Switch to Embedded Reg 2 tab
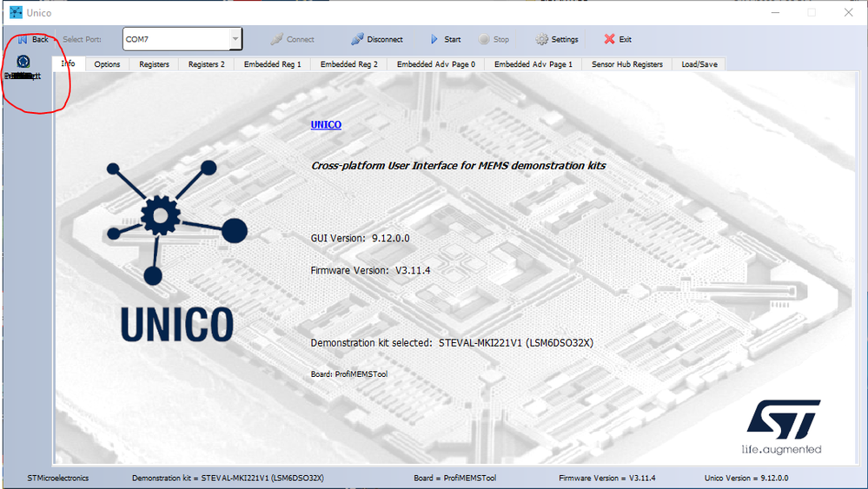868x489 pixels. (348, 64)
